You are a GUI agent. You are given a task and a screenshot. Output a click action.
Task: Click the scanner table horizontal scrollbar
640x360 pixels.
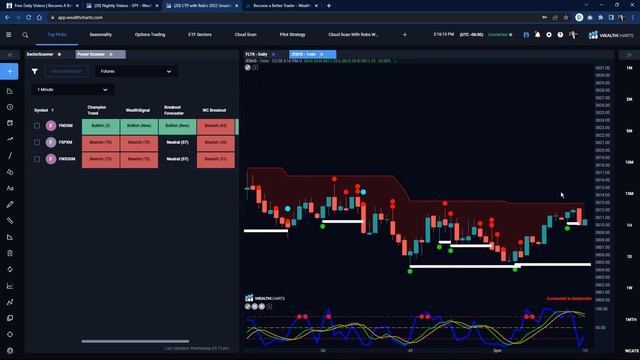coord(135,341)
